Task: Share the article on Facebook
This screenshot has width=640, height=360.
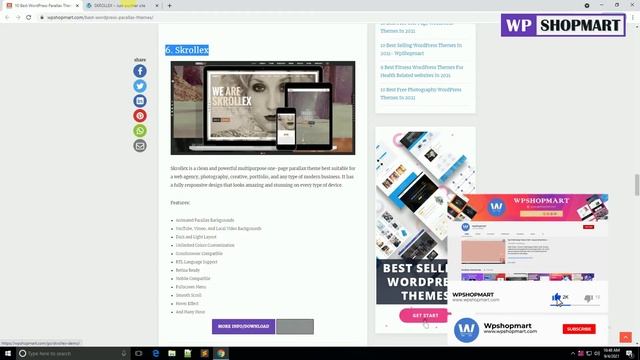Action: coord(140,71)
